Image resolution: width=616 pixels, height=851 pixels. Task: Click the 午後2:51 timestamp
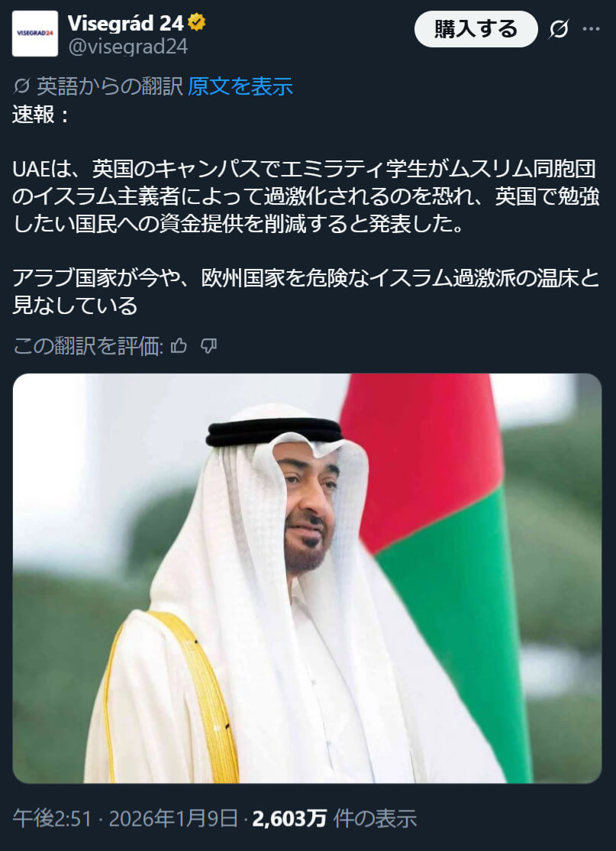click(x=52, y=818)
